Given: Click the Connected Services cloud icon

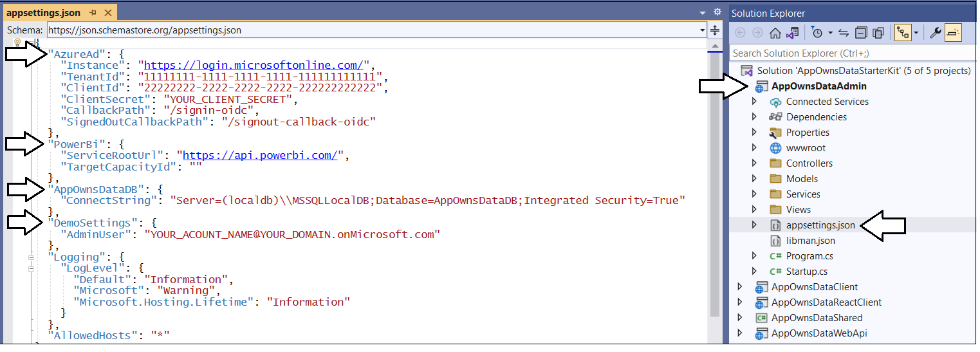Looking at the screenshot, I should (775, 102).
